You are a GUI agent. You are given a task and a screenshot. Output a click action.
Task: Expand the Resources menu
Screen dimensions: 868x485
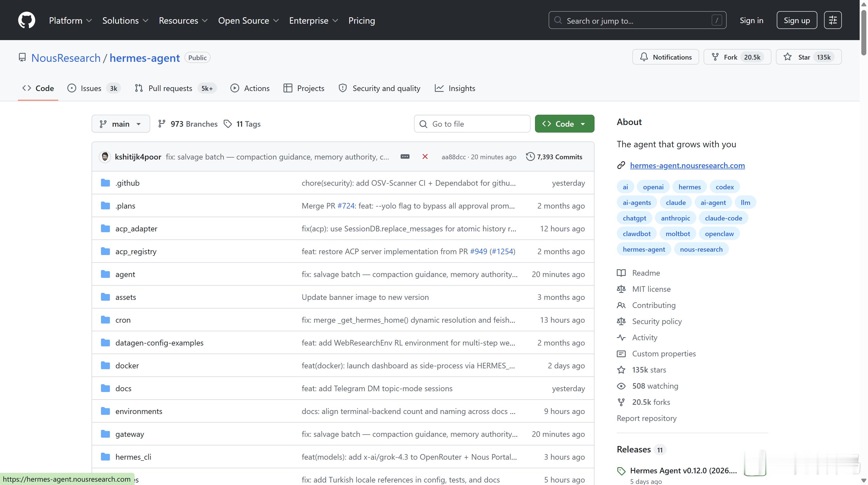[183, 21]
